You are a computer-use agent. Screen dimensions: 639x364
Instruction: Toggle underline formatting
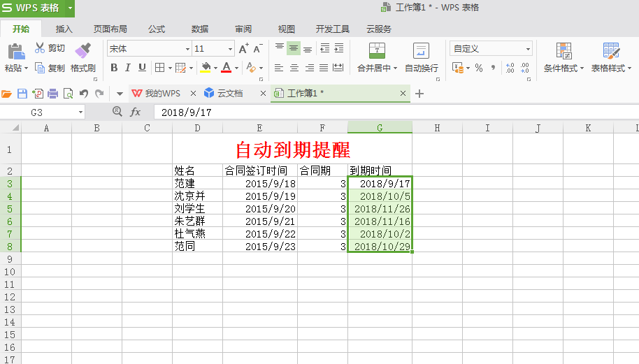(x=142, y=68)
